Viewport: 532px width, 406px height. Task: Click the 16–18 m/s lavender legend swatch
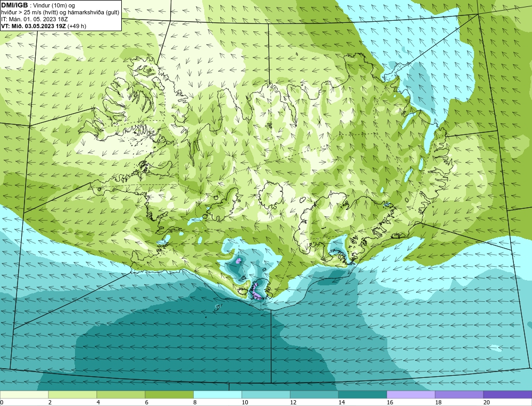coord(411,394)
